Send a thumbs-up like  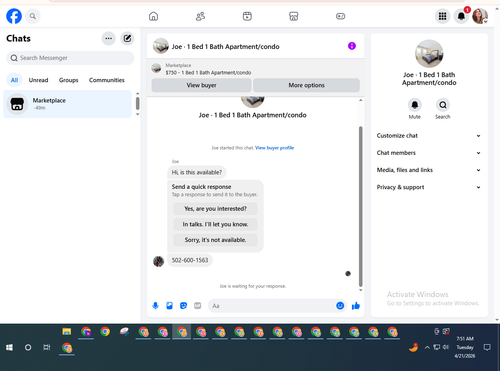click(x=356, y=306)
